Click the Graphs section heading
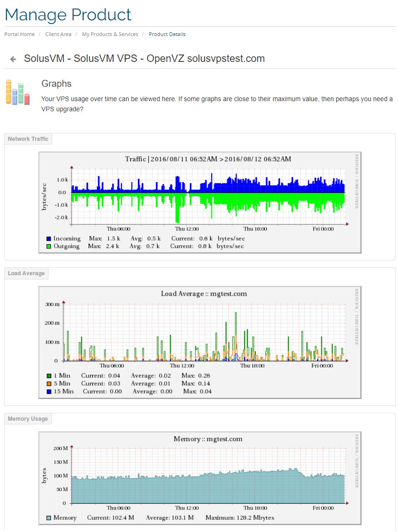This screenshot has width=398, height=532. coord(56,84)
